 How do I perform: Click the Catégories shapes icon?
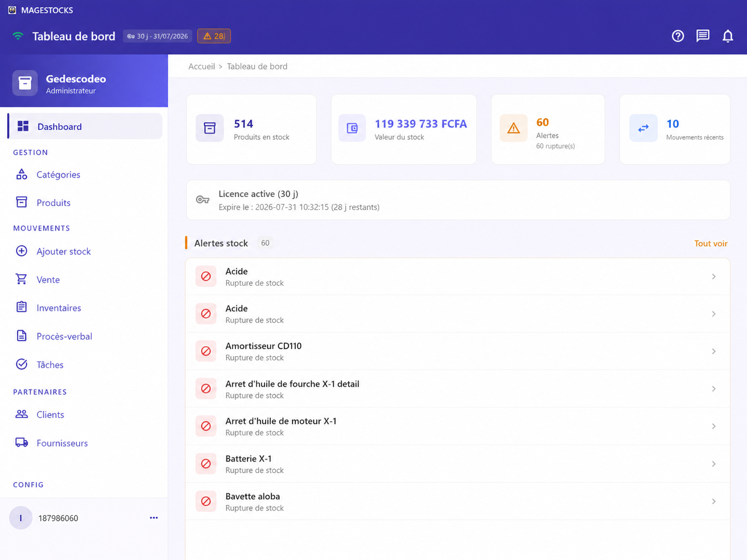[x=22, y=174]
